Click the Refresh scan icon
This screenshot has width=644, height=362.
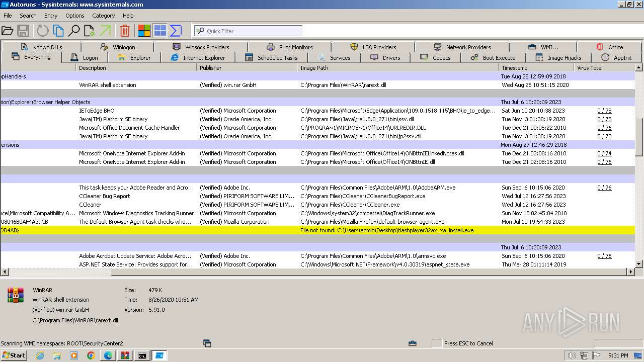tap(43, 31)
